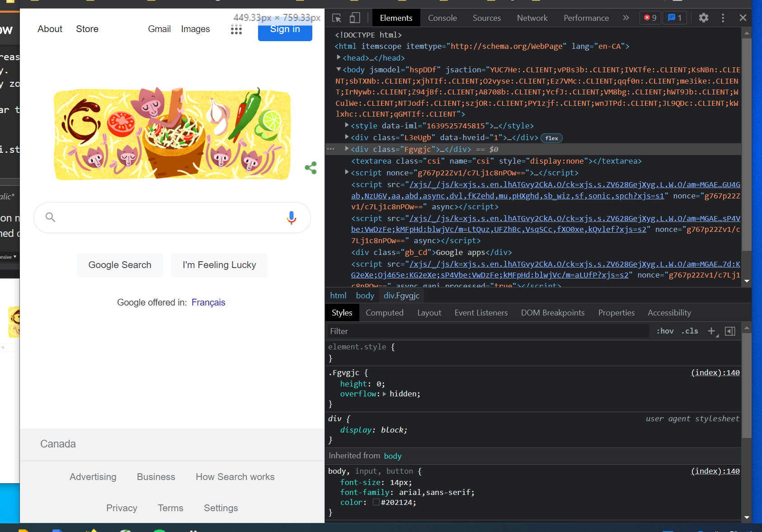Click the magnifier icon in search box
The height and width of the screenshot is (532, 762).
pos(51,217)
